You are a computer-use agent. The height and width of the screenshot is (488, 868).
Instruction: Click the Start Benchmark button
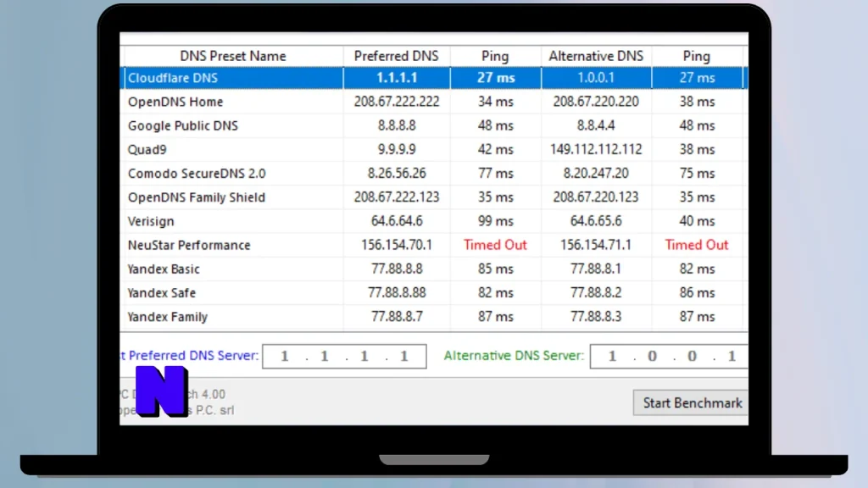point(690,402)
